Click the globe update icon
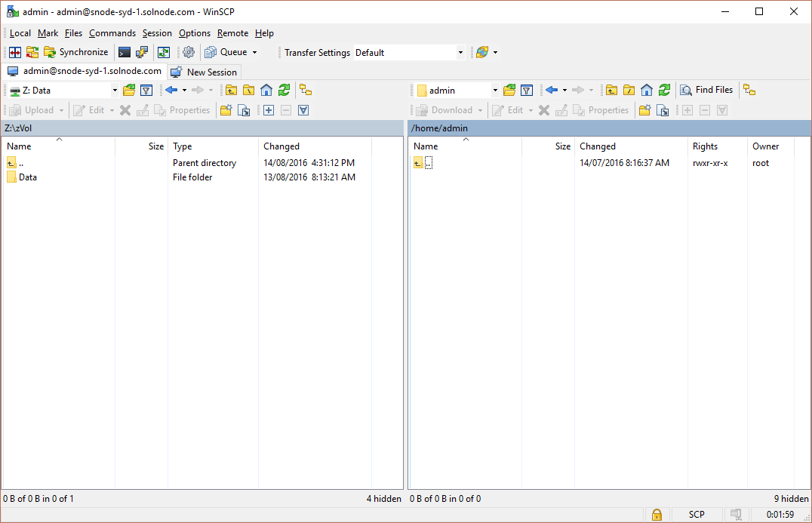The height and width of the screenshot is (523, 812). pos(482,52)
